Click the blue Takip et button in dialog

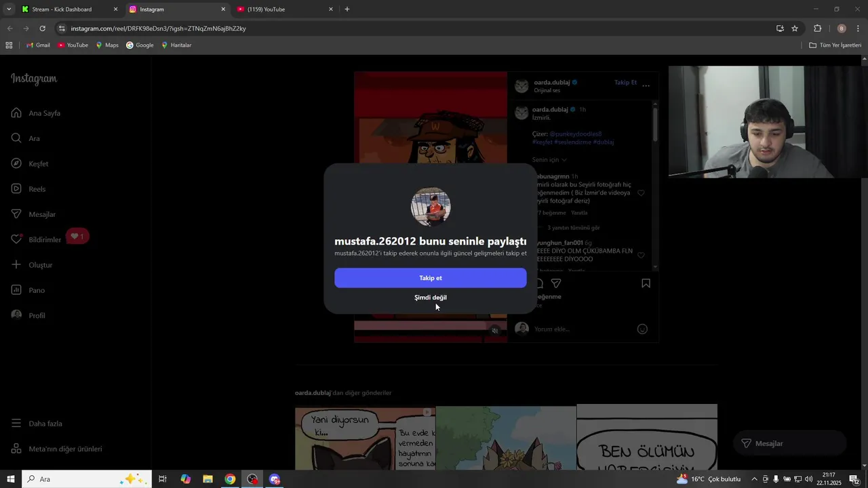pos(430,278)
